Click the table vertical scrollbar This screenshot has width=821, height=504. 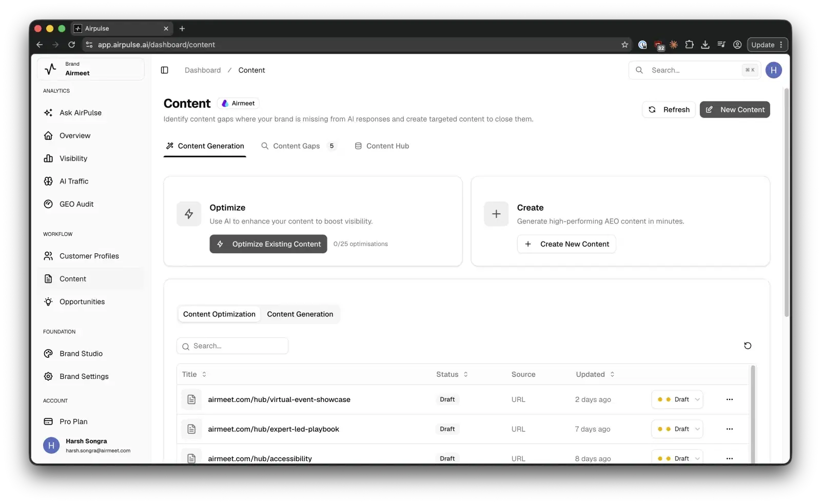pyautogui.click(x=753, y=414)
